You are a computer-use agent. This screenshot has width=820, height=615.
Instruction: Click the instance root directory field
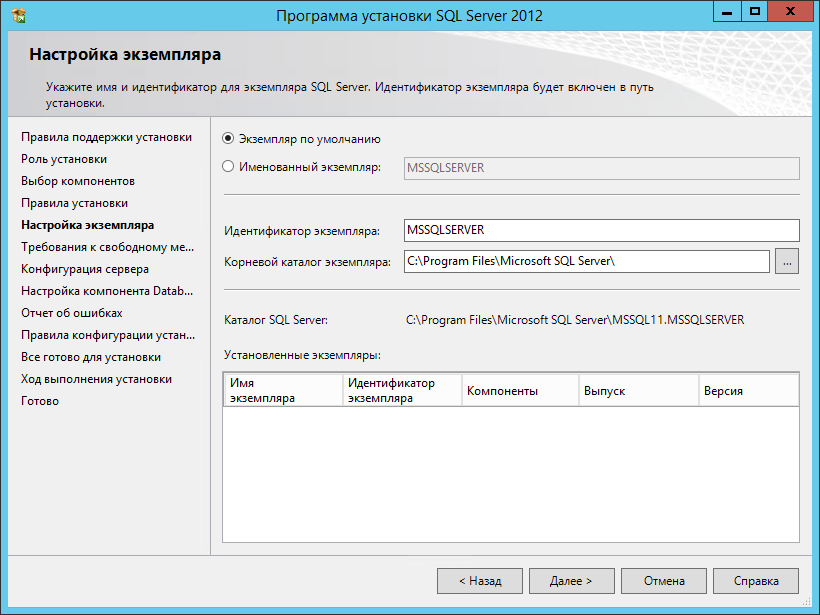point(586,261)
